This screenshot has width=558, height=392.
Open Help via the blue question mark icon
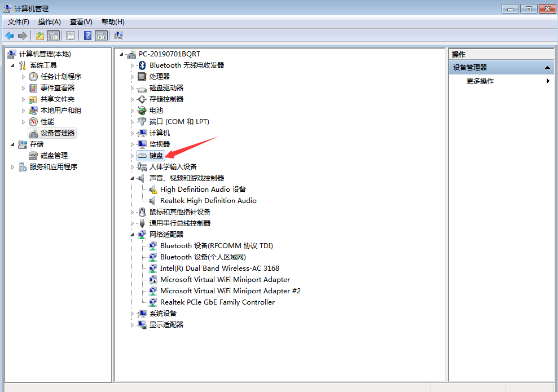(x=87, y=36)
